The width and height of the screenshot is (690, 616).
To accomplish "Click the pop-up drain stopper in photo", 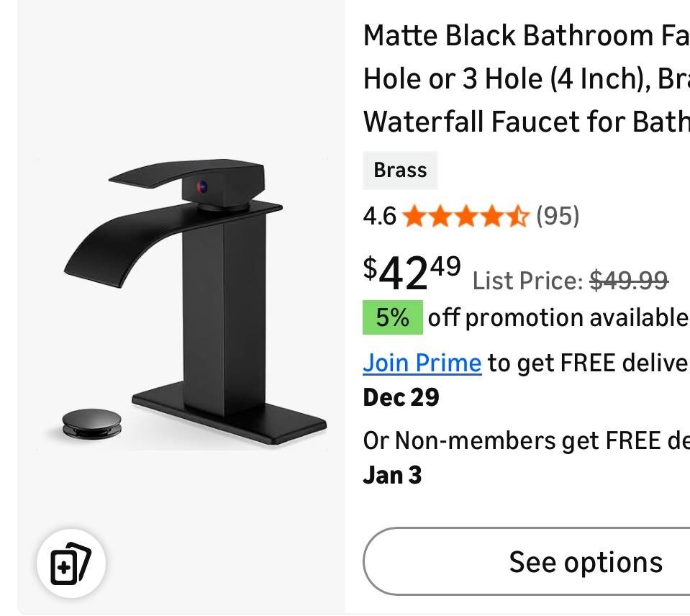I will click(x=91, y=422).
